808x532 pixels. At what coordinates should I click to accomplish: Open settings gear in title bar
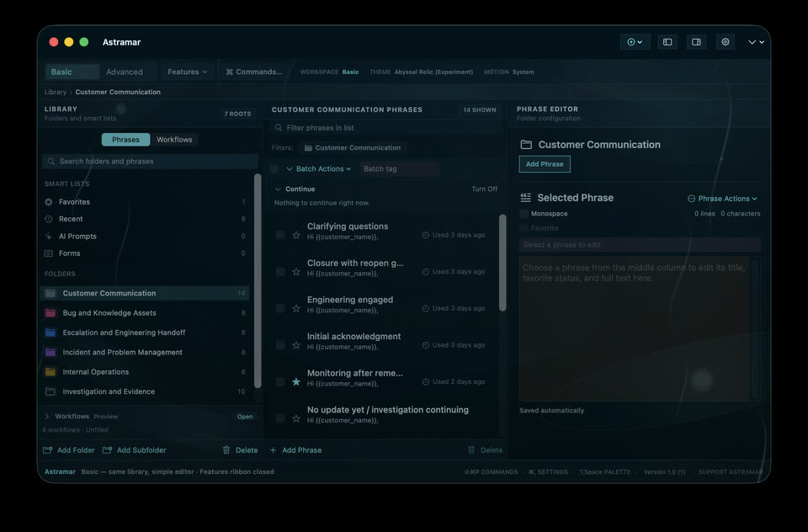(725, 42)
